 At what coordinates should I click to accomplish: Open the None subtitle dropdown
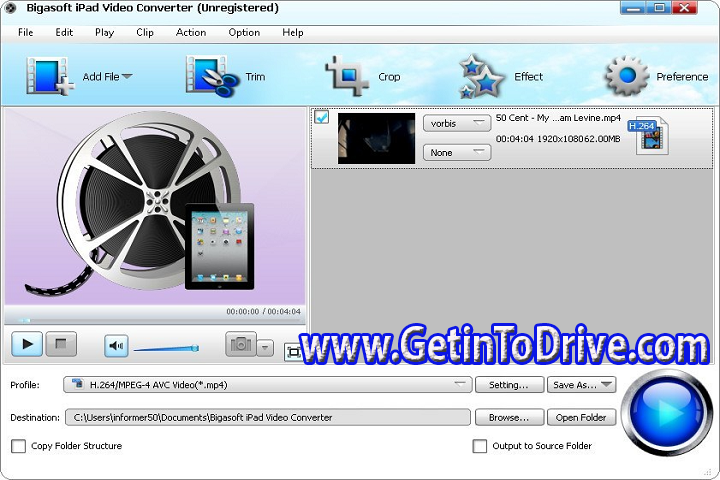457,152
